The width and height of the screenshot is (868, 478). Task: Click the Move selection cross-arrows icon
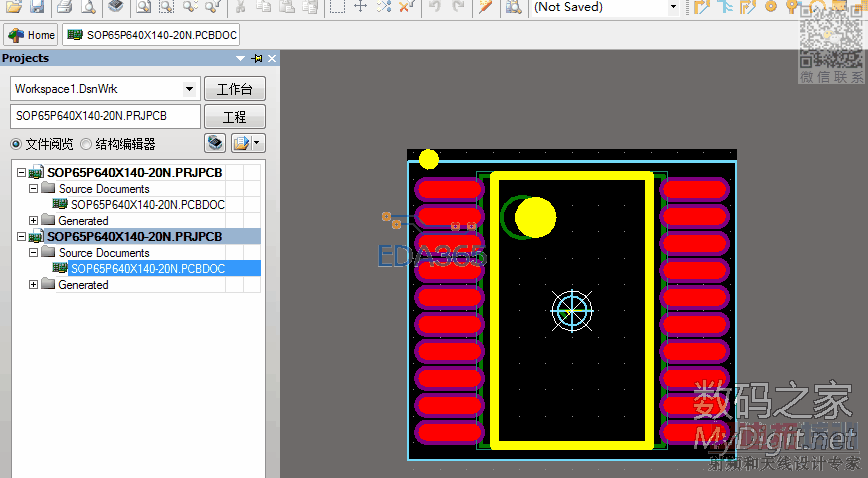click(361, 7)
